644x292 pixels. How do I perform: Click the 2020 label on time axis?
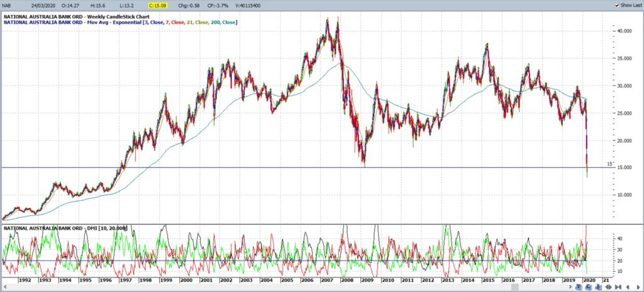[x=589, y=280]
